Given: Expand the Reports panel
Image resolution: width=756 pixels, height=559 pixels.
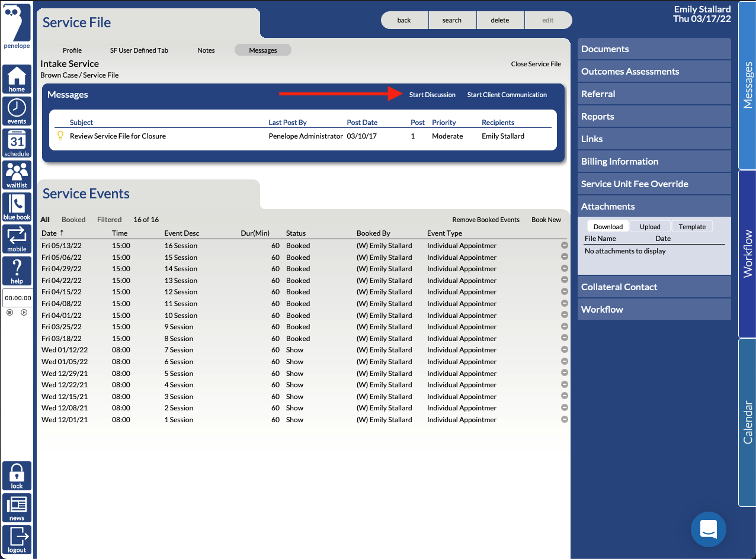Looking at the screenshot, I should tap(654, 117).
